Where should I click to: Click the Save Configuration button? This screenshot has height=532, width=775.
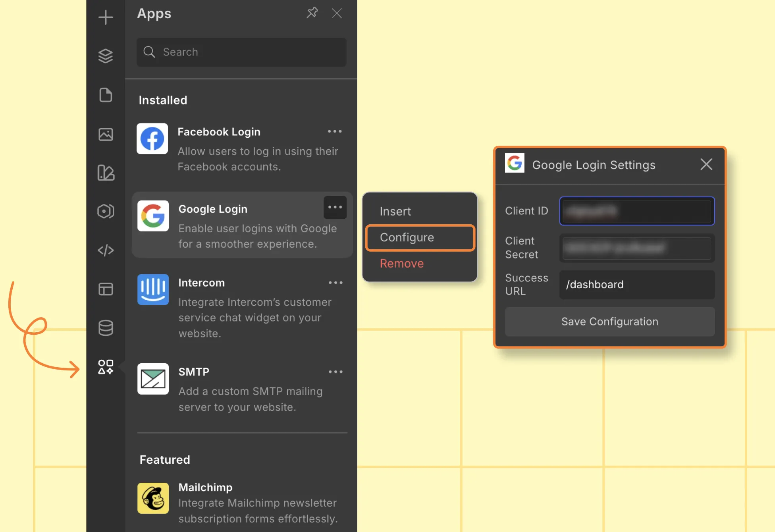609,322
